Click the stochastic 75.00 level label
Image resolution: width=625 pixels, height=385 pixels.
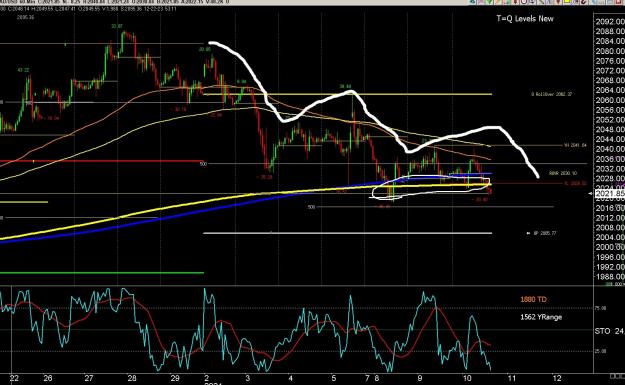601,308
